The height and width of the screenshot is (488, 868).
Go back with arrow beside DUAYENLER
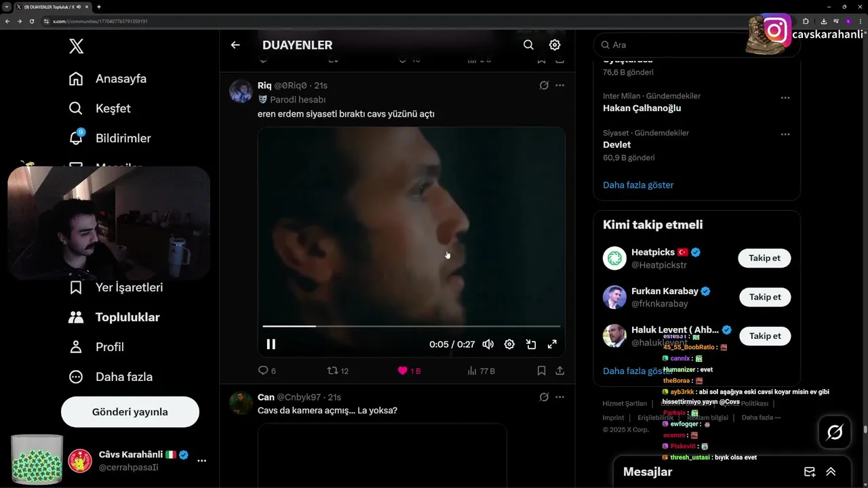pos(235,45)
